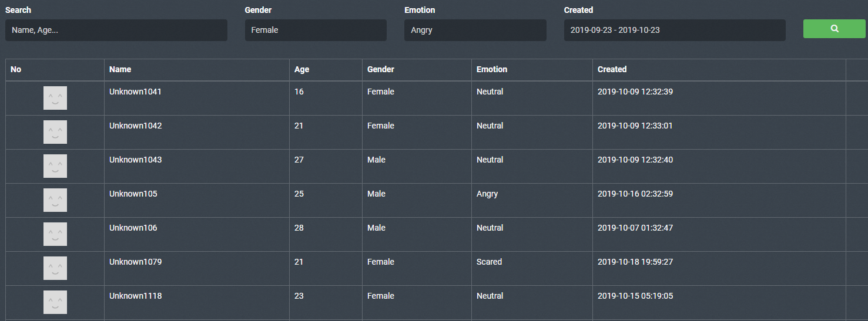Focus the Name, Age search field

116,30
